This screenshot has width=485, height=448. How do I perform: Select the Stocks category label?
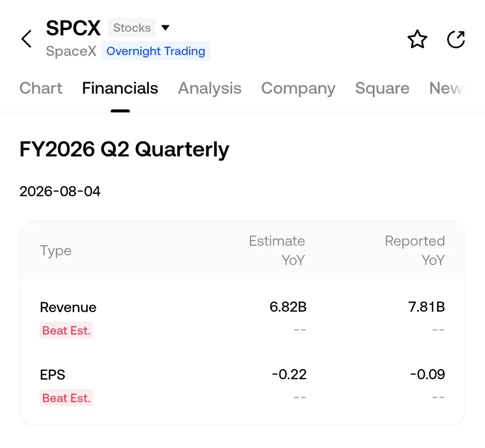point(132,28)
